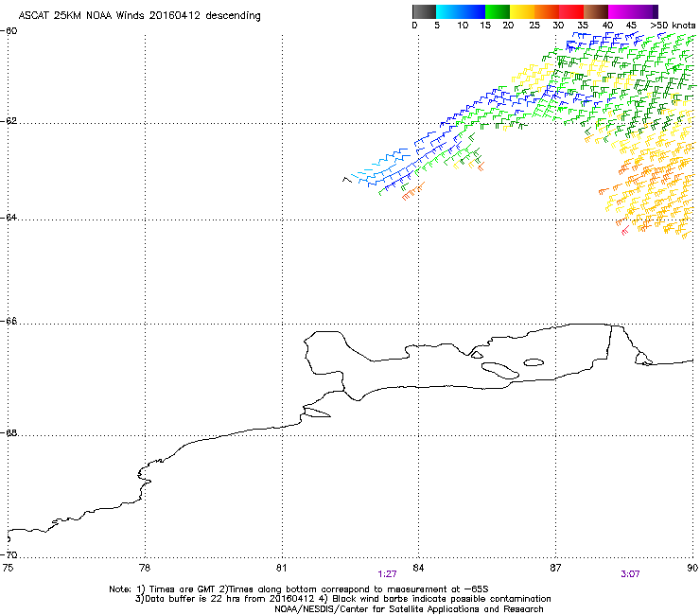Click the dark purple 45–50 knots swatch
This screenshot has width=700, height=615.
point(645,11)
